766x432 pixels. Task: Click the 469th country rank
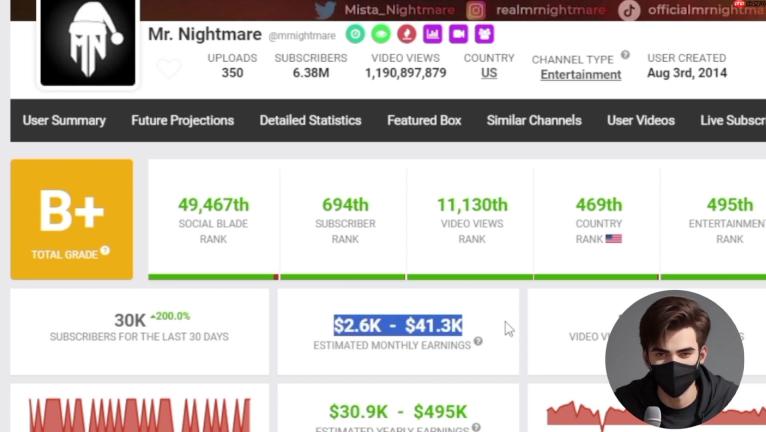tap(599, 205)
